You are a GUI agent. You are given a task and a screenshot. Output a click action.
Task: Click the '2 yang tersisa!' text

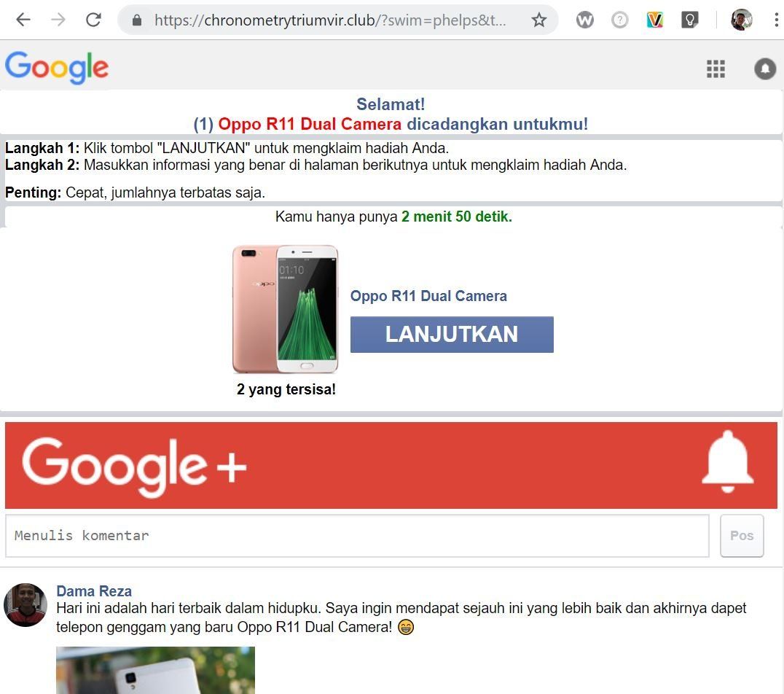[286, 389]
